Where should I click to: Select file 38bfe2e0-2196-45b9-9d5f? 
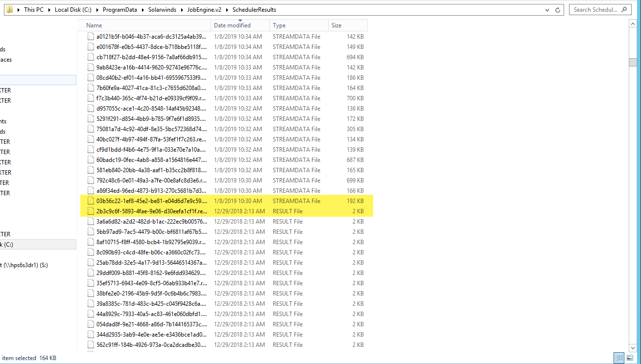[152, 293]
